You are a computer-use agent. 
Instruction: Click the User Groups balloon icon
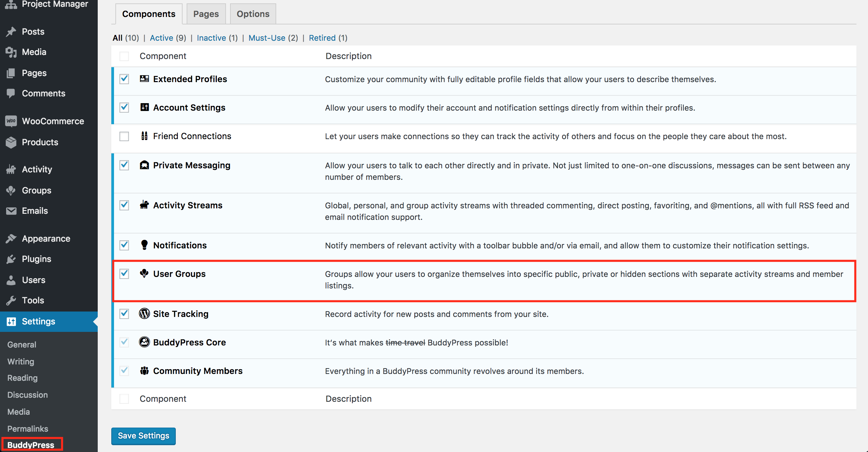pyautogui.click(x=144, y=274)
